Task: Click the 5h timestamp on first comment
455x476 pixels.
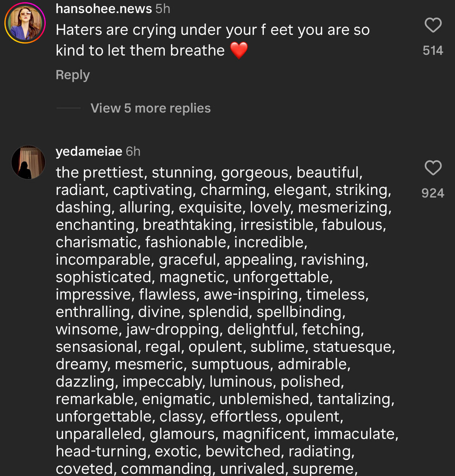Action: click(x=163, y=9)
